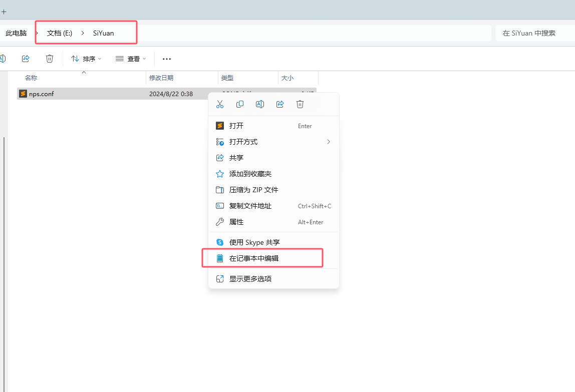Click the Rename icon in context menu
Image resolution: width=575 pixels, height=392 pixels.
coord(260,104)
